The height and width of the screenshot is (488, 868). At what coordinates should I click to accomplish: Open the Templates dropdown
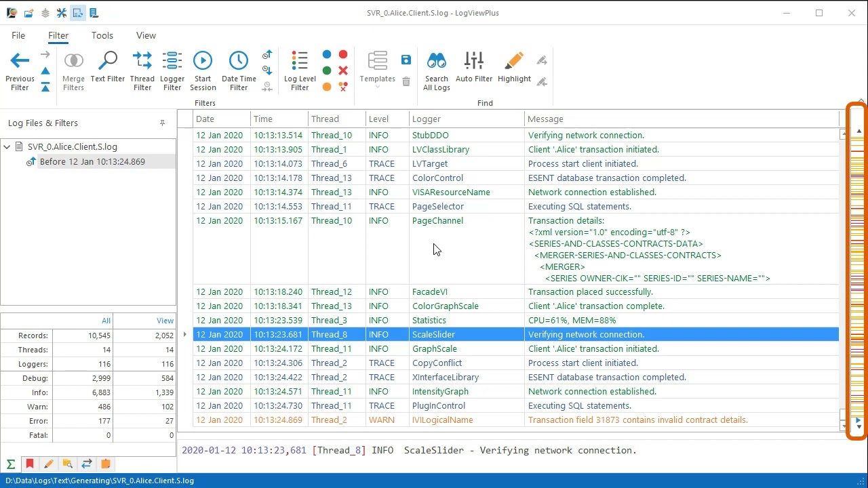(x=377, y=71)
